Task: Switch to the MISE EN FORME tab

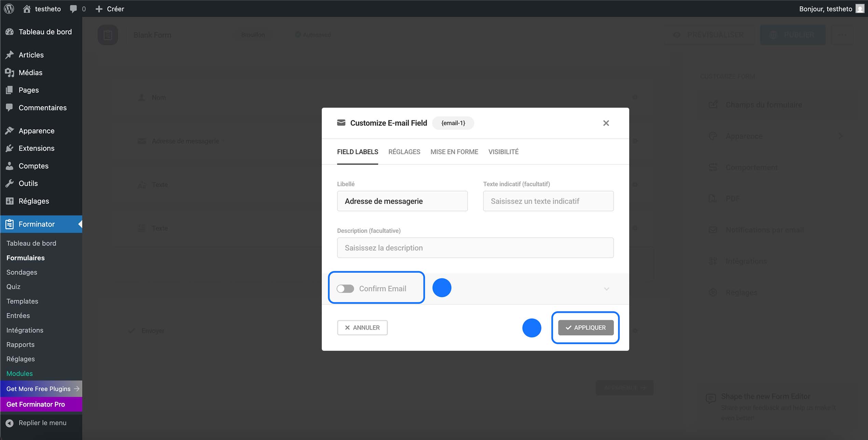Action: click(454, 151)
